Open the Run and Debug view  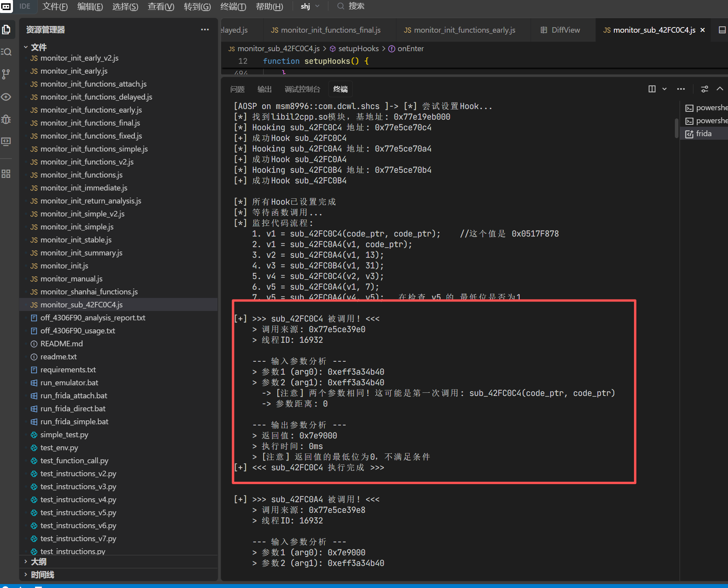pos(6,119)
